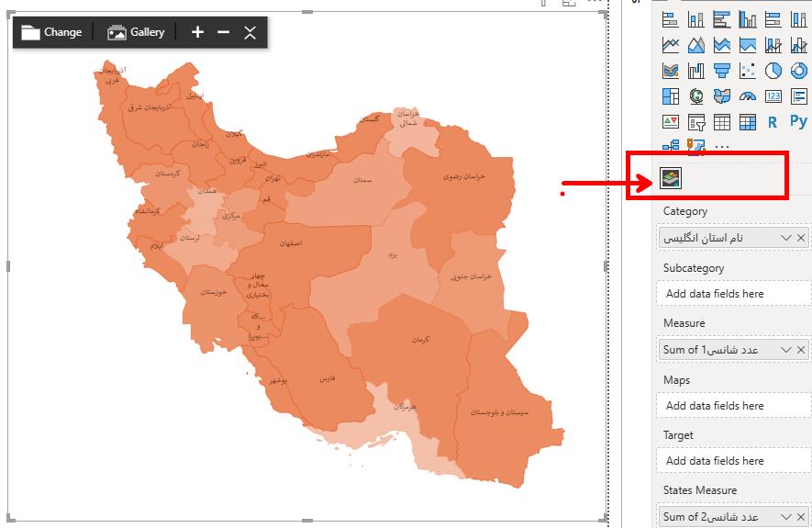The width and height of the screenshot is (812, 528).
Task: Expand the Category field dropdown chevron
Action: (x=786, y=238)
